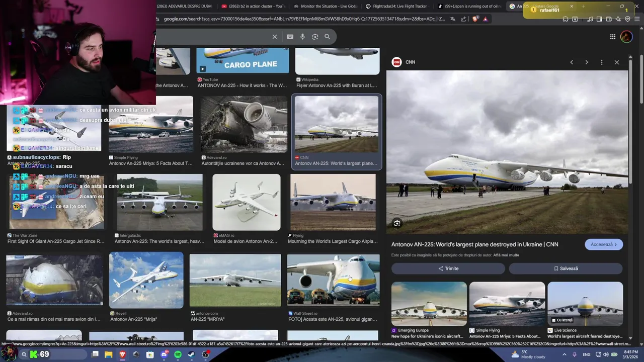The image size is (644, 362).
Task: Start voice search with the microphone
Action: (x=302, y=37)
